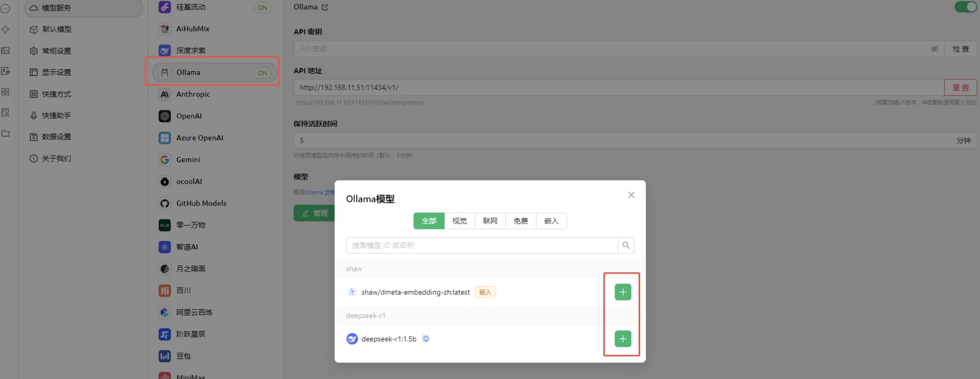This screenshot has width=980, height=379.
Task: Select the Azure OpenAI provider
Action: (x=215, y=138)
